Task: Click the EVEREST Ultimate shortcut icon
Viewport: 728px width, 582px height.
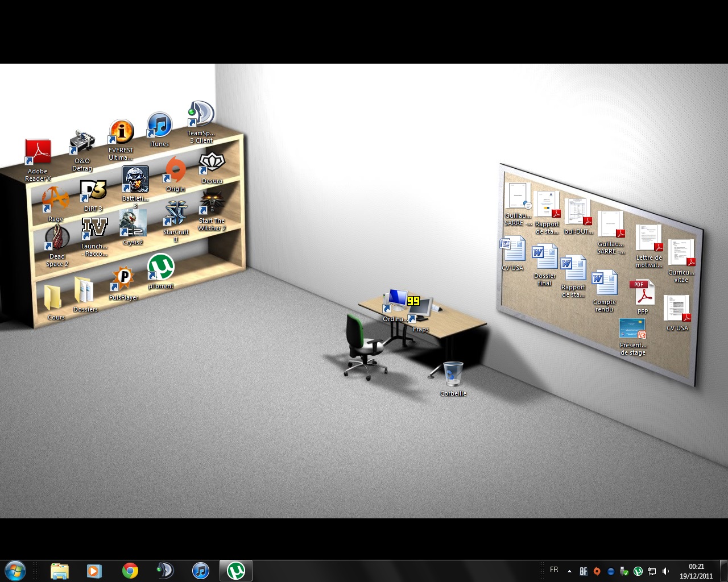Action: pos(121,132)
